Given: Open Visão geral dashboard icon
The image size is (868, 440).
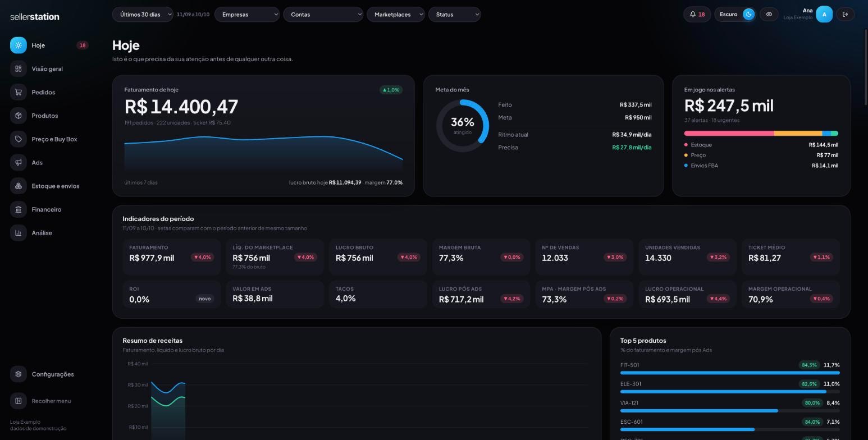Looking at the screenshot, I should click(x=19, y=69).
